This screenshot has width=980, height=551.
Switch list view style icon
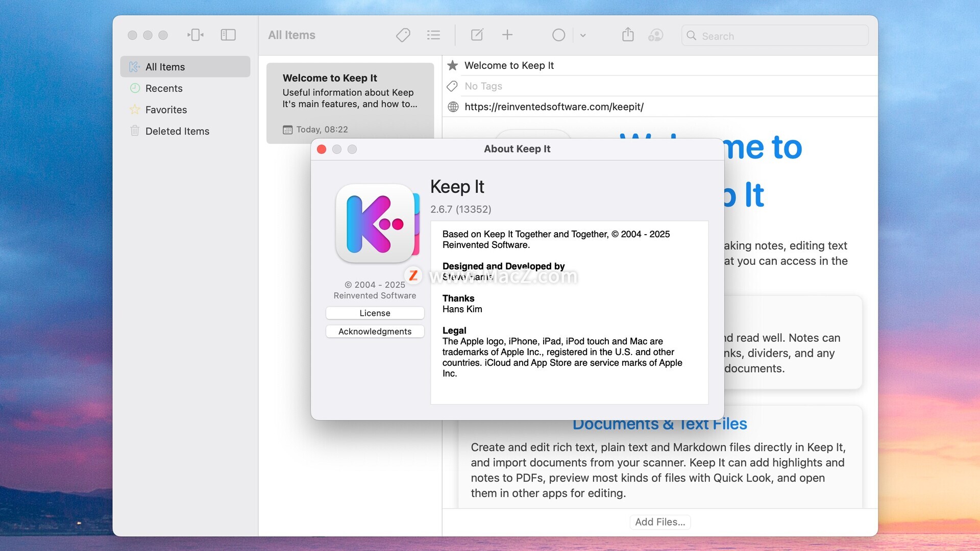[433, 35]
